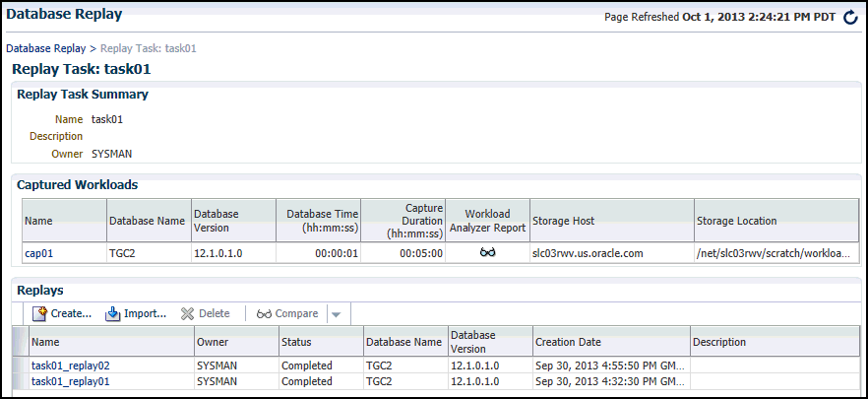The height and width of the screenshot is (399, 868).
Task: Expand the Compare dropdown arrow
Action: point(336,314)
